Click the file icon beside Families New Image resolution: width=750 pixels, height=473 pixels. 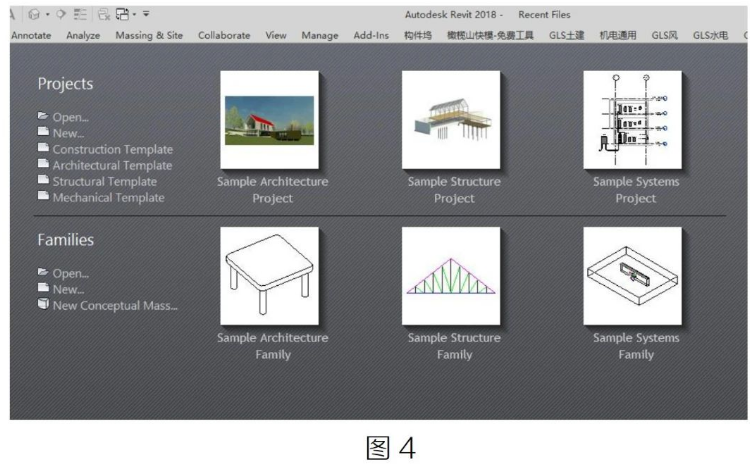coord(44,287)
